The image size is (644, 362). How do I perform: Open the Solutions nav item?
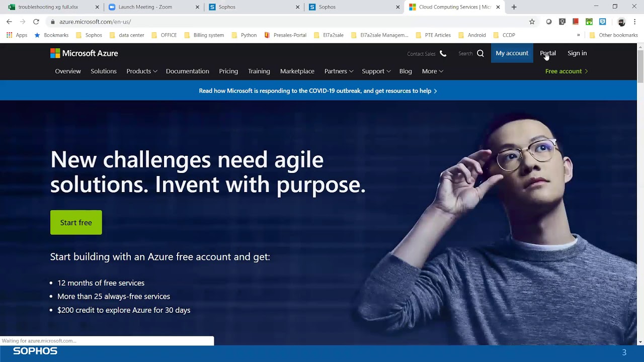[104, 71]
